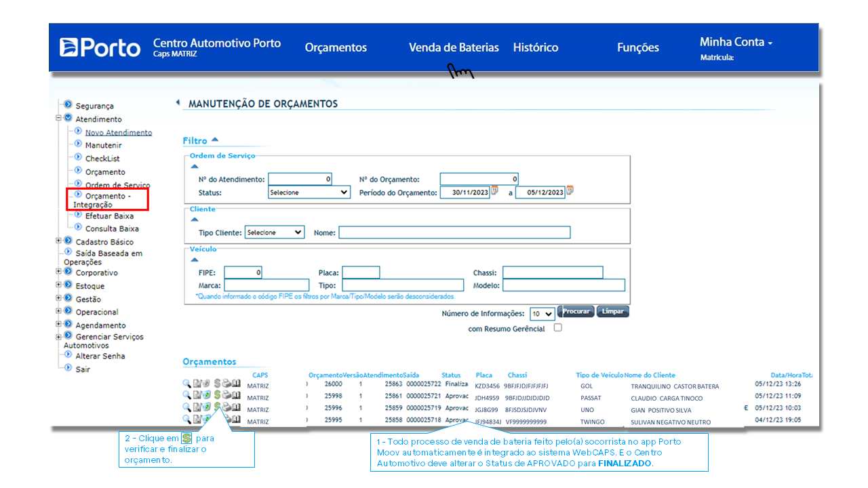Collapse the Atendimento tree node
The height and width of the screenshot is (488, 868).
pyautogui.click(x=59, y=118)
